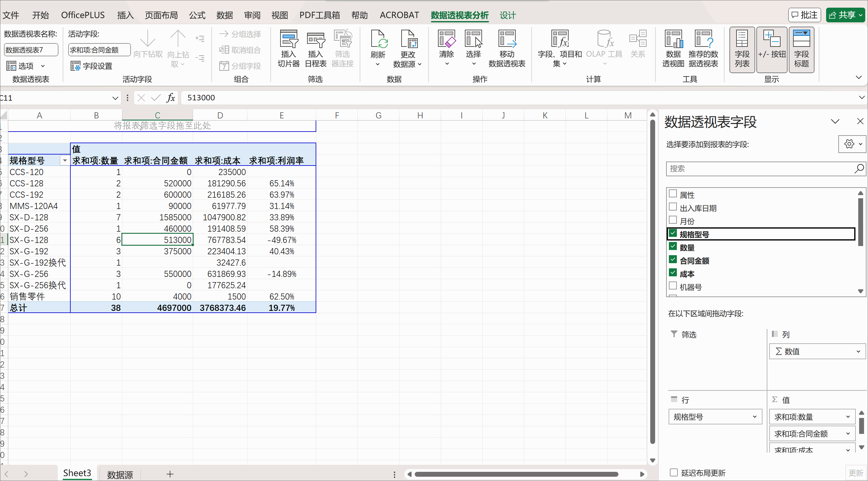Click the +/- Buttons (+/- 按钮) icon
The height and width of the screenshot is (481, 868).
[771, 49]
